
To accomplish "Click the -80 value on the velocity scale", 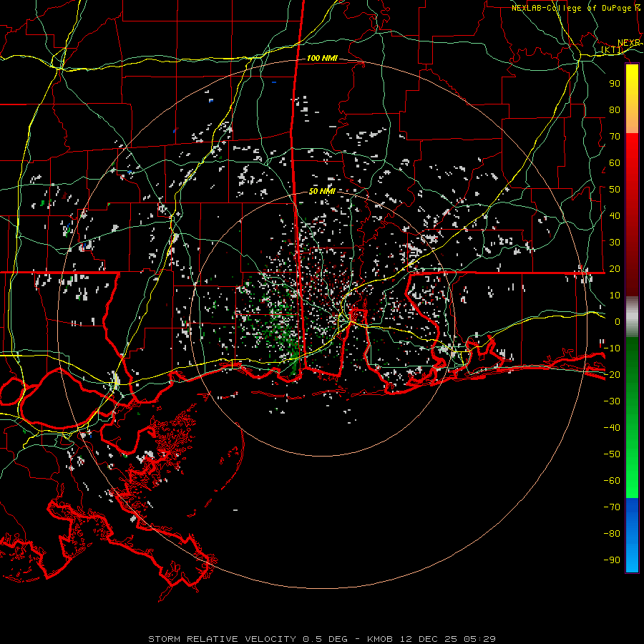I will [612, 534].
